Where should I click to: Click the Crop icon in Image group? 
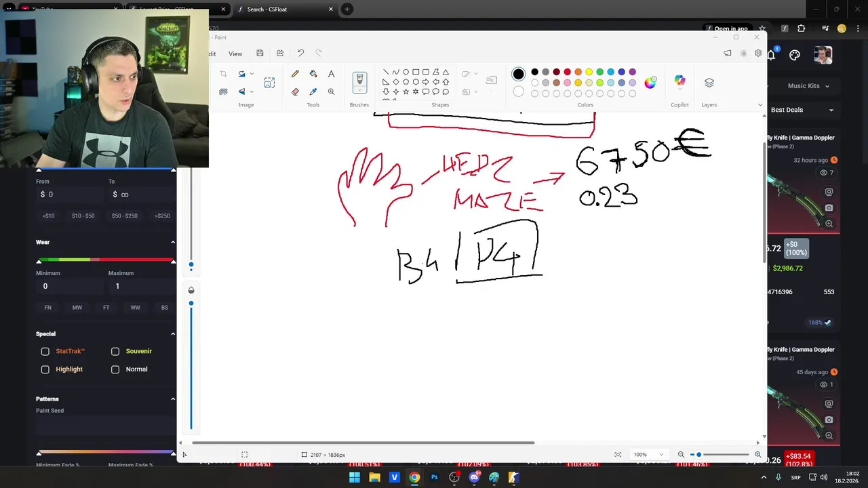[x=223, y=74]
